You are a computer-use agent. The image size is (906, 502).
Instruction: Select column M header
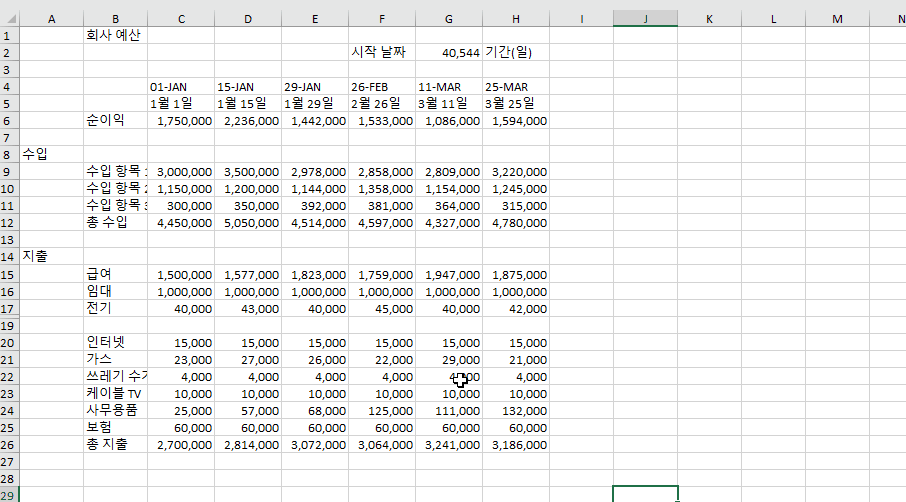point(837,19)
